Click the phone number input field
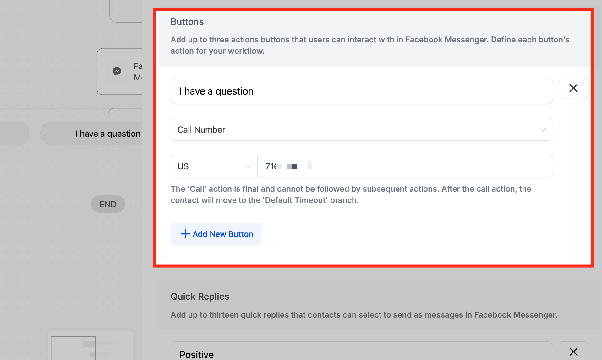Image resolution: width=602 pixels, height=360 pixels. pos(405,166)
